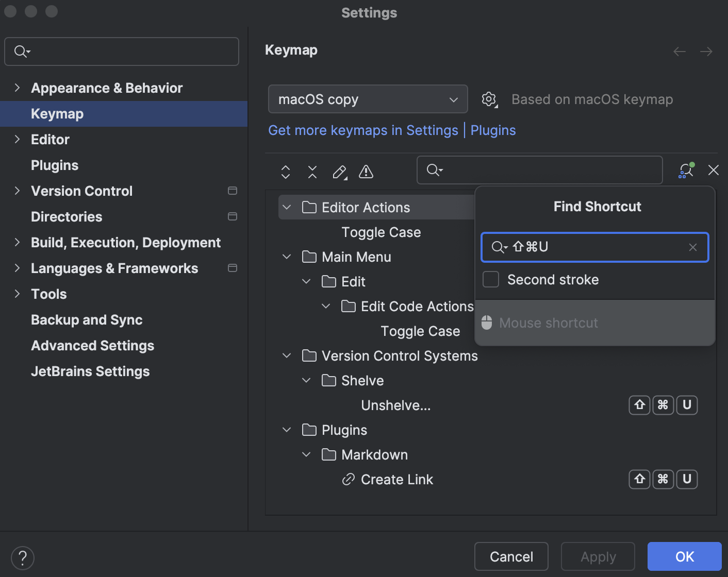
Task: Enable the Second stroke checkbox
Action: [x=490, y=279]
